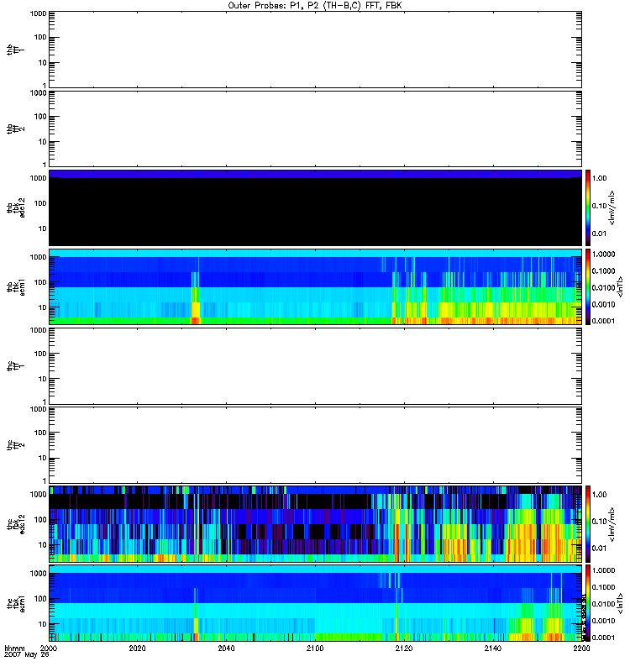The image size is (630, 672).
Task: Click the "thb fff 1" y-axis title
Action: pyautogui.click(x=15, y=50)
